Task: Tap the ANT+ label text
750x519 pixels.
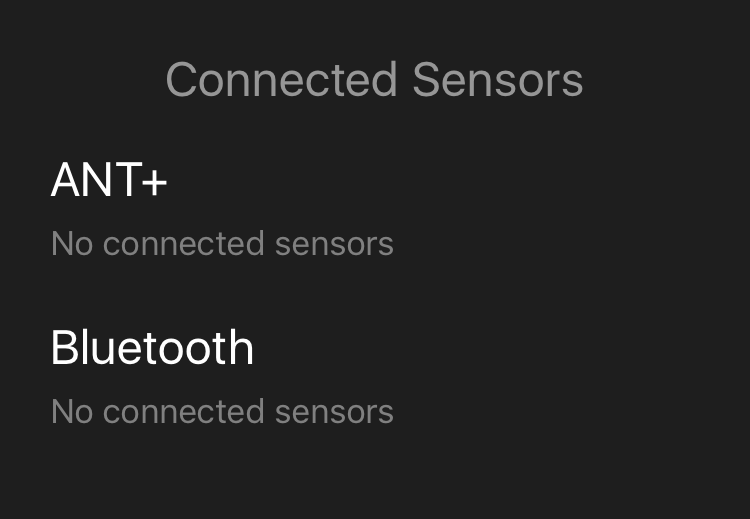Action: [x=109, y=181]
